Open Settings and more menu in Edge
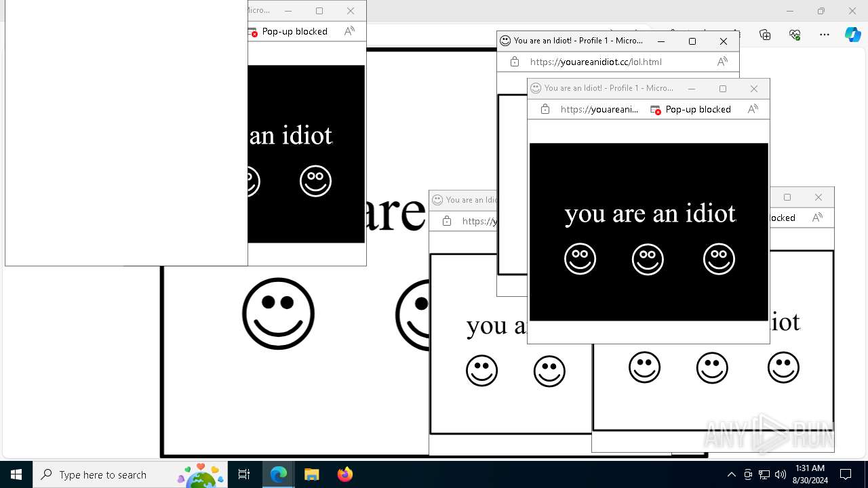Screen dimensions: 868x488 click(x=825, y=35)
